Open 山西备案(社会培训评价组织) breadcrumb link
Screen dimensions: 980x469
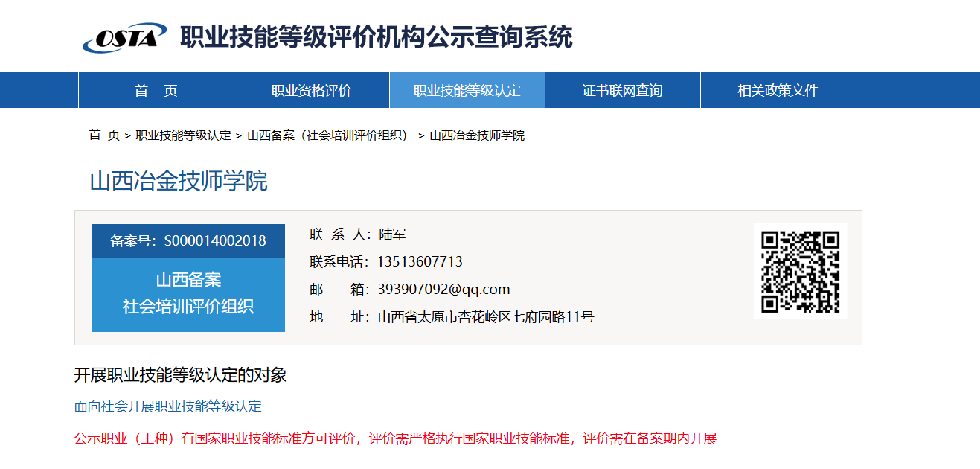(x=327, y=135)
